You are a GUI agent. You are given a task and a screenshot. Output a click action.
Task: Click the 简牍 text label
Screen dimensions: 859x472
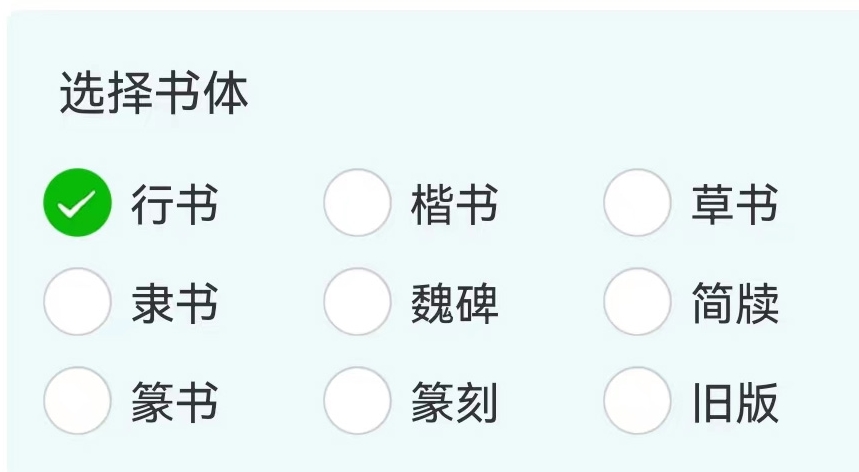(x=734, y=304)
